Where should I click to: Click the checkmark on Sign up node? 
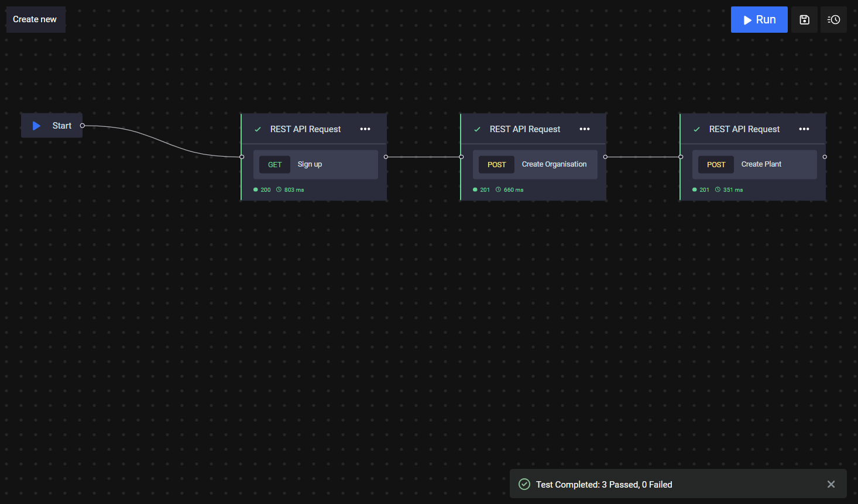(258, 129)
